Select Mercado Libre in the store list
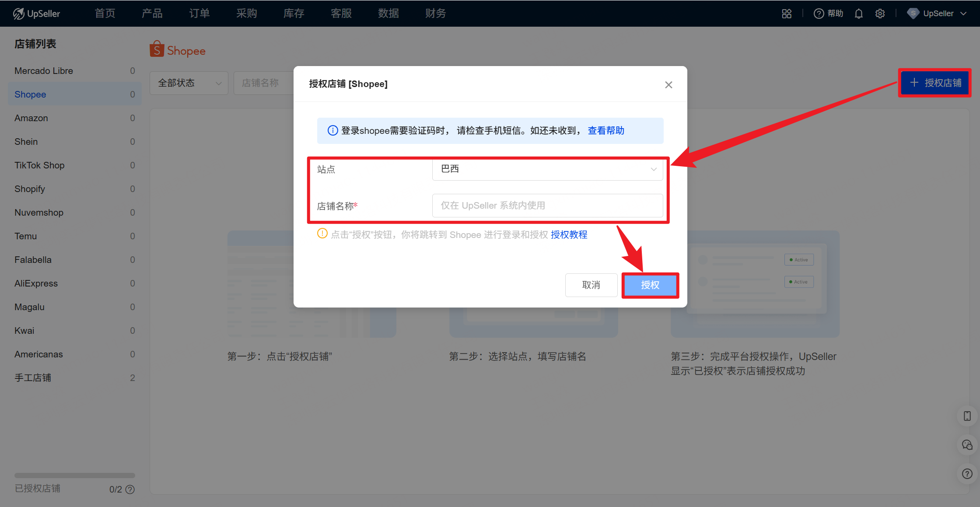Screen dimensions: 980x507 (43, 70)
